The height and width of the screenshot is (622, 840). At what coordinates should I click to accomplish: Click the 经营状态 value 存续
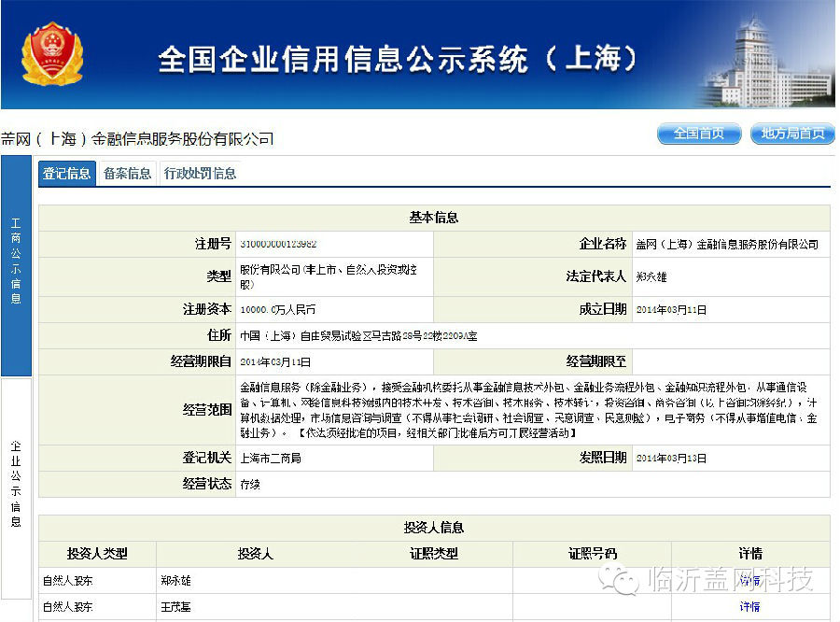coord(250,484)
